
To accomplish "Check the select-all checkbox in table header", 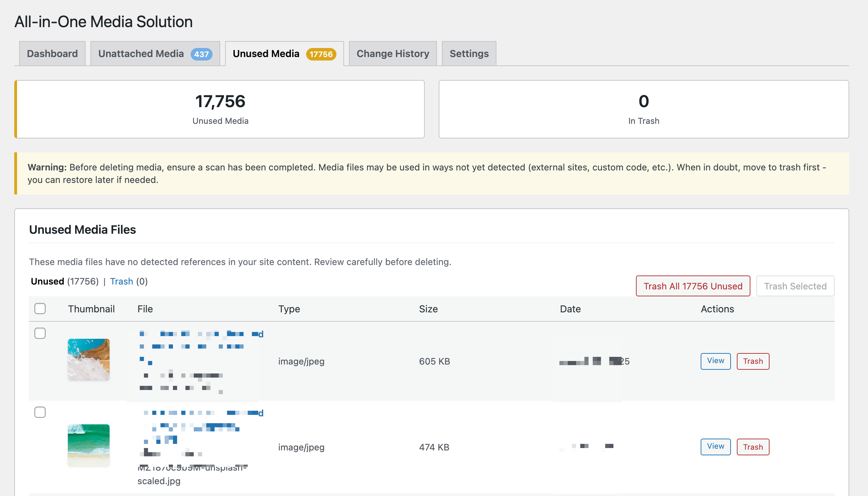I will (x=40, y=308).
